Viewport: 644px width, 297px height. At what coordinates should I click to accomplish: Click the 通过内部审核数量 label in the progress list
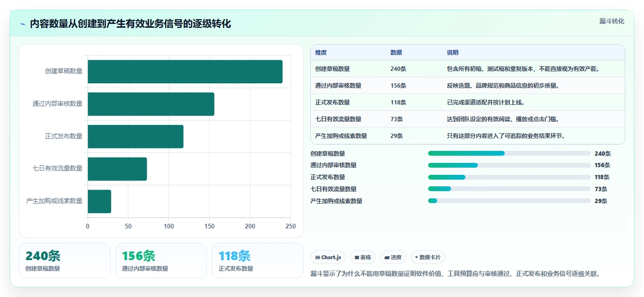point(333,165)
